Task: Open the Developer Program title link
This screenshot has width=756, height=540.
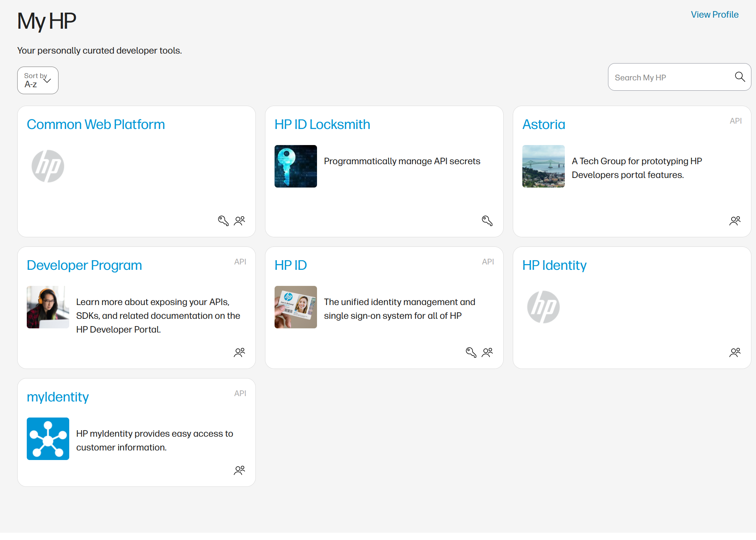Action: (x=85, y=265)
